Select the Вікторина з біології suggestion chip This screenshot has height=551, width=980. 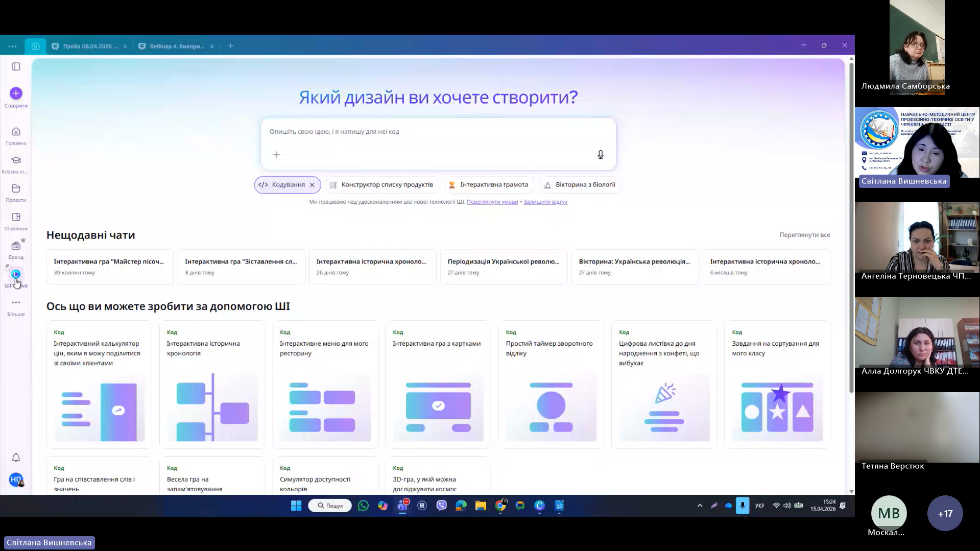580,185
